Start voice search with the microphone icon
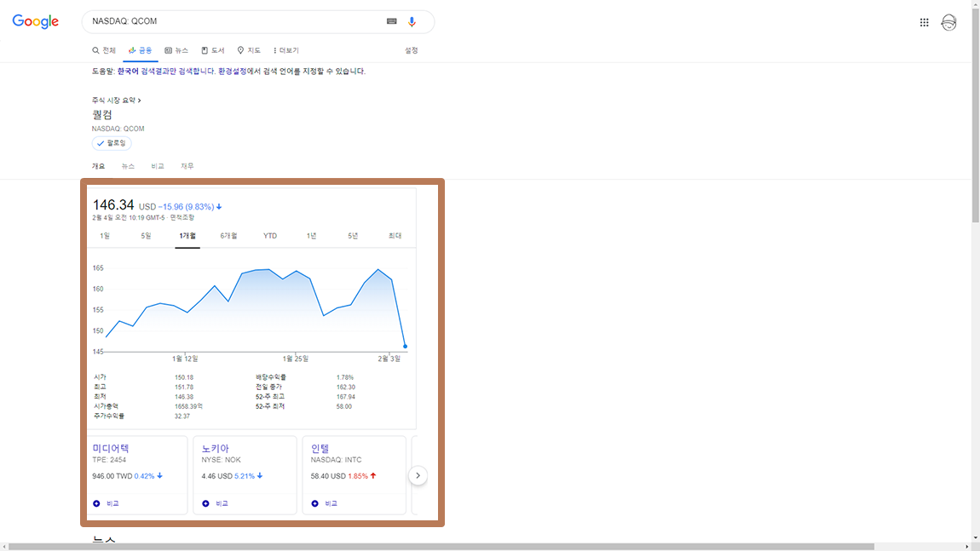 click(x=412, y=21)
